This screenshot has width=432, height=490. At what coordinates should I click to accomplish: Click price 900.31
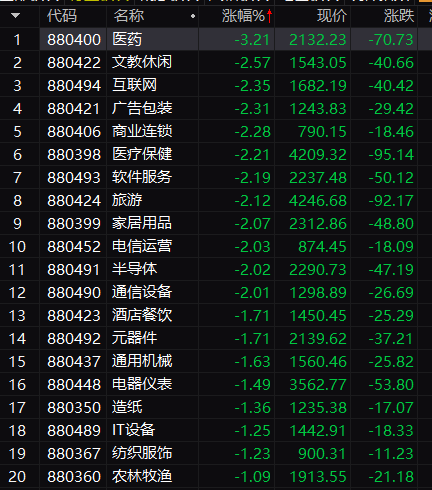point(322,454)
